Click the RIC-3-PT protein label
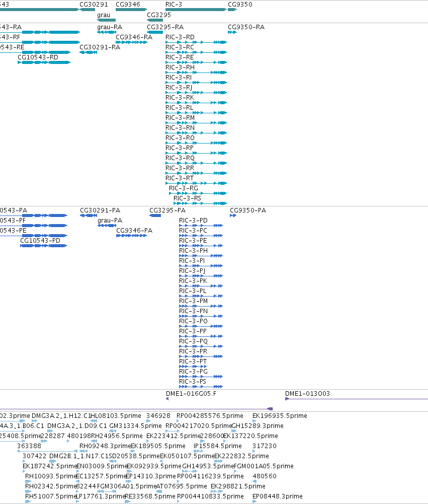Screen dimensions: 428x504 tap(193, 362)
